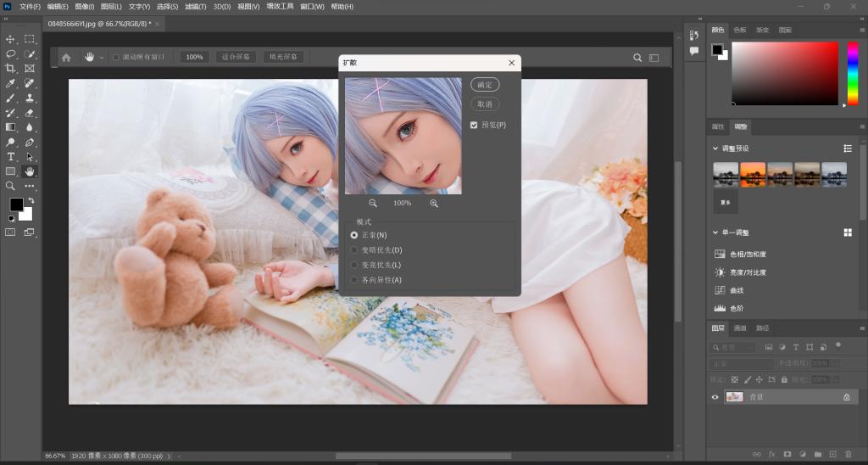Zoom out the Diffuse preview

(373, 204)
